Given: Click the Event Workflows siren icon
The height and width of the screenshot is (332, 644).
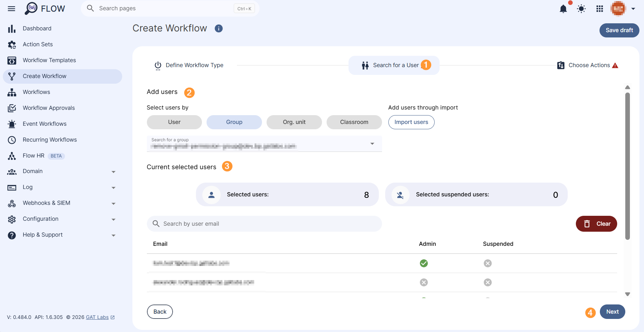Looking at the screenshot, I should tap(12, 124).
